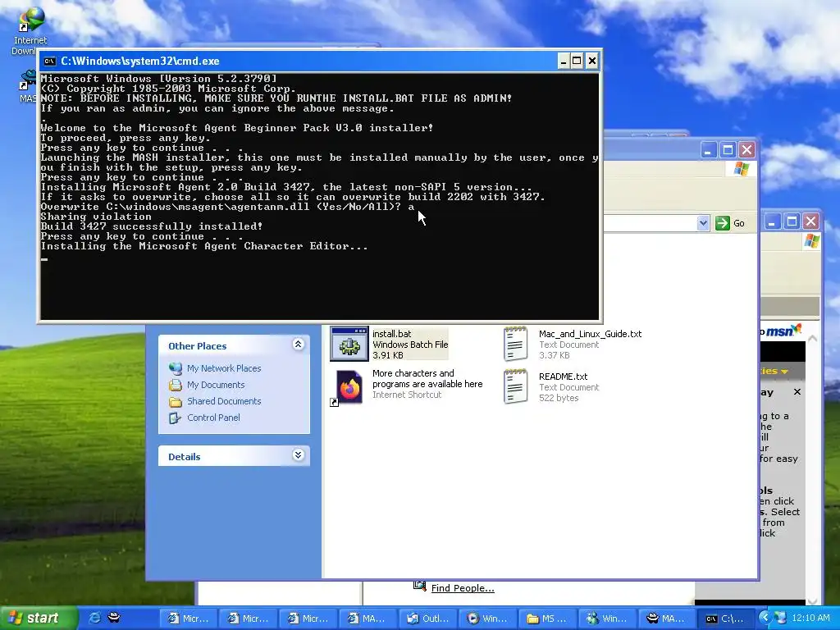Show hidden system tray icons

765,618
